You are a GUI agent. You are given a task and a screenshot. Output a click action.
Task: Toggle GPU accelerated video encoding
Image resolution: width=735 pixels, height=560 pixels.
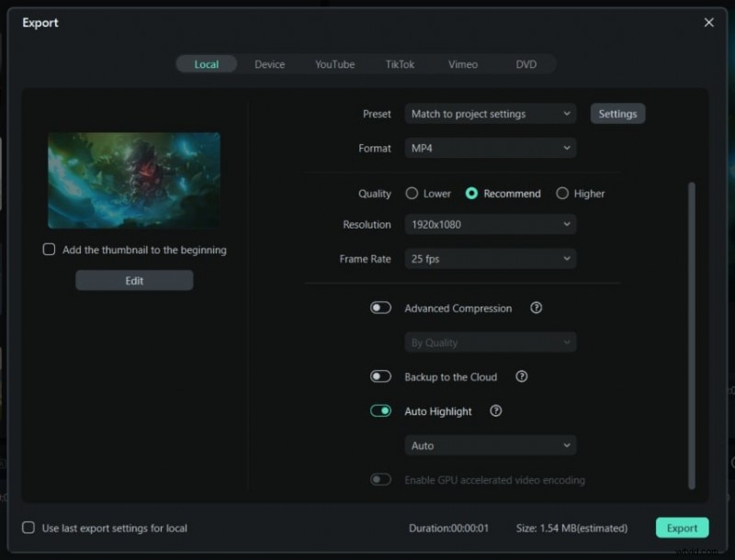[380, 480]
